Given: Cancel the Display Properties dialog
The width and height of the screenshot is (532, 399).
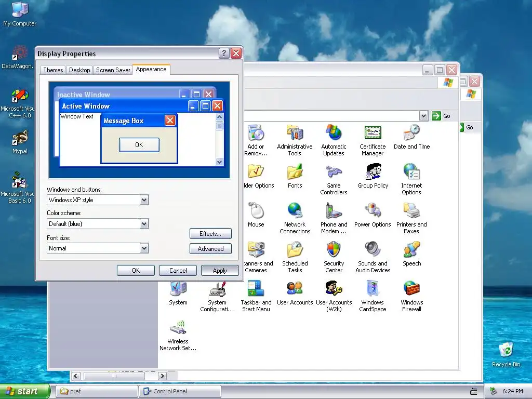Looking at the screenshot, I should click(178, 270).
